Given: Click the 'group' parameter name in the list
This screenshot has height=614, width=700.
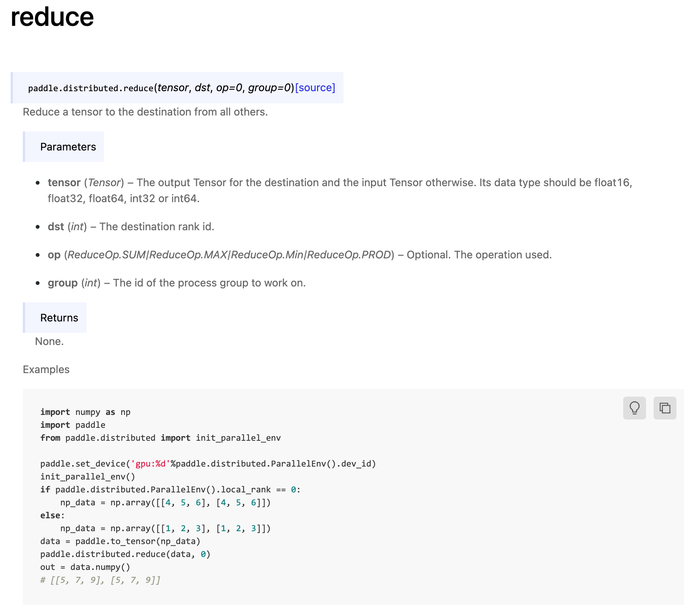Looking at the screenshot, I should (x=63, y=283).
